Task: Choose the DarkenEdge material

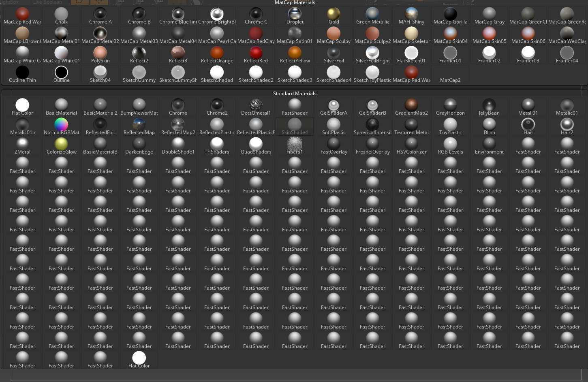Action: [x=139, y=146]
